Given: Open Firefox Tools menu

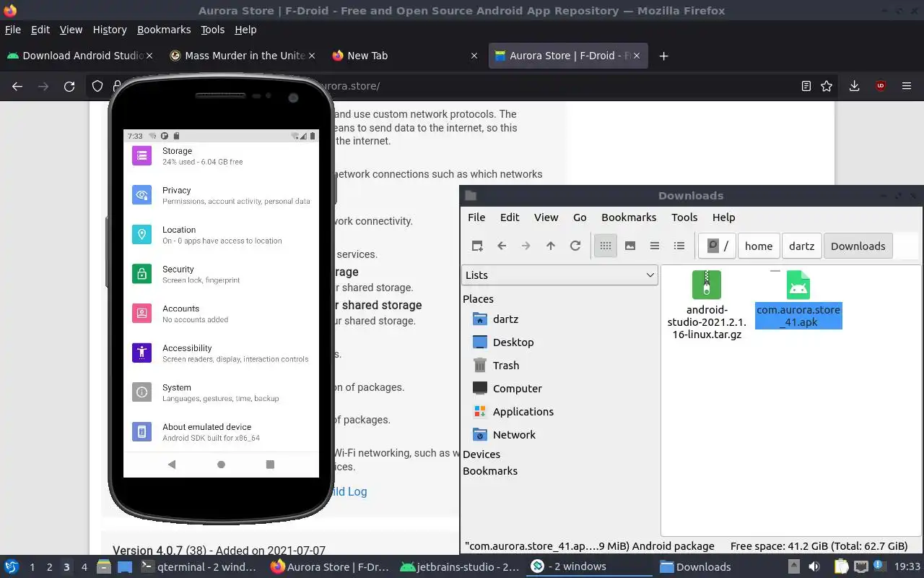Looking at the screenshot, I should (x=212, y=30).
